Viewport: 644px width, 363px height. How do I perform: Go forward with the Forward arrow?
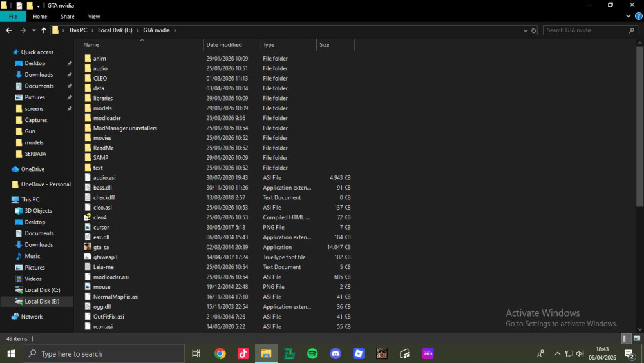[23, 30]
